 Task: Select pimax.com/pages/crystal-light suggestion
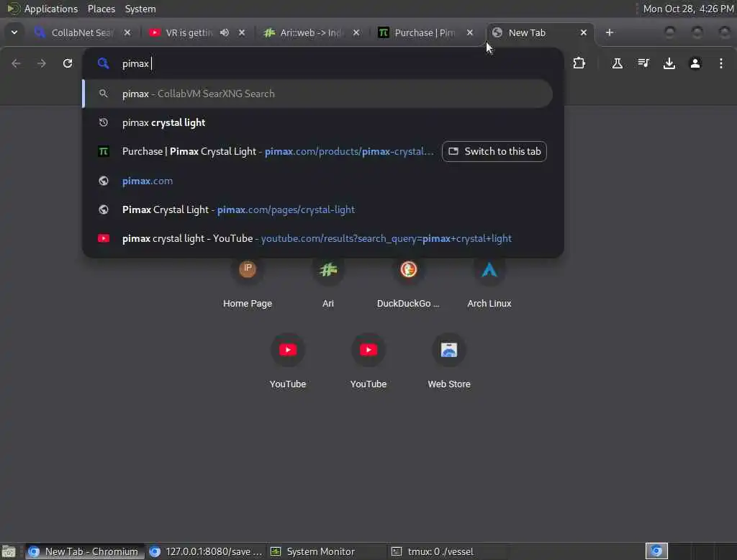coord(317,209)
